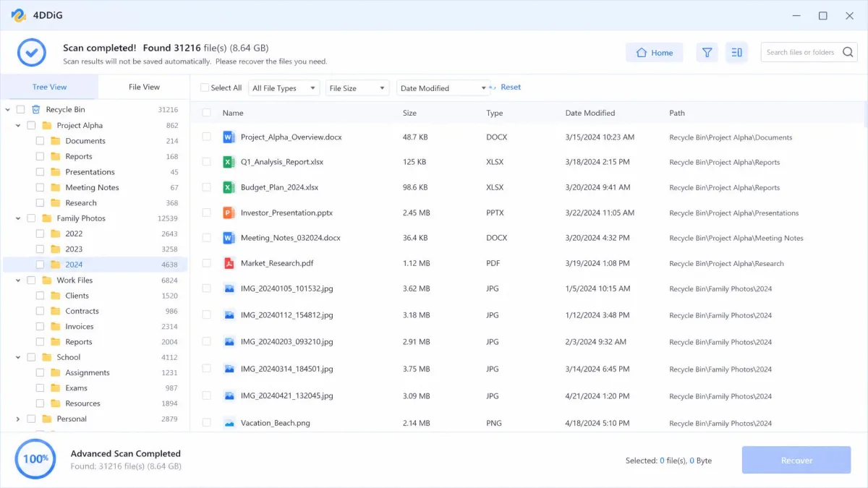This screenshot has height=488, width=868.
Task: Switch to the File View tab
Action: 144,87
